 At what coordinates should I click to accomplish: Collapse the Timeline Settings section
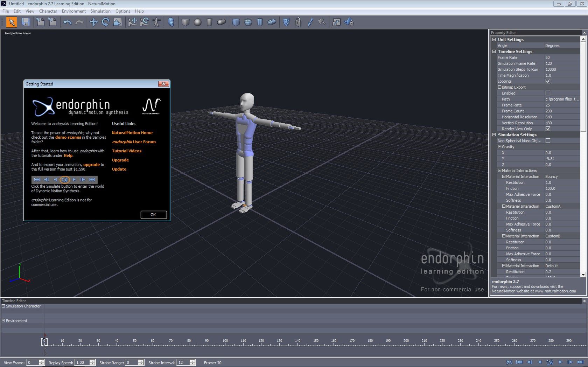[494, 51]
